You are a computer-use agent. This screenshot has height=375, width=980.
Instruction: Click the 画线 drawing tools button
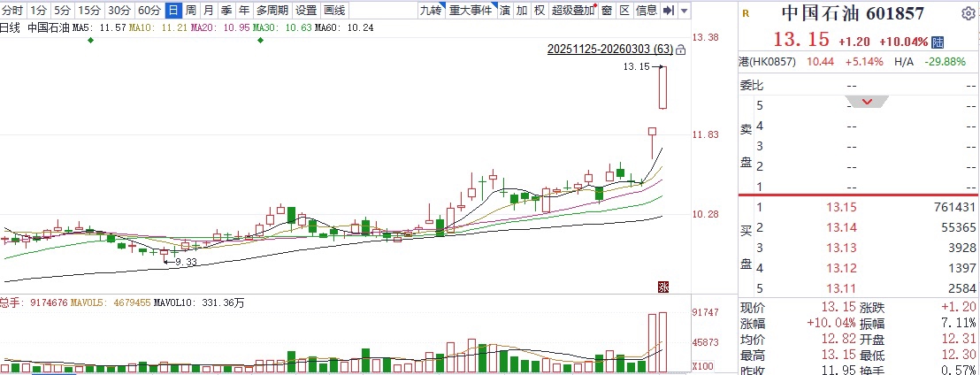click(x=335, y=10)
